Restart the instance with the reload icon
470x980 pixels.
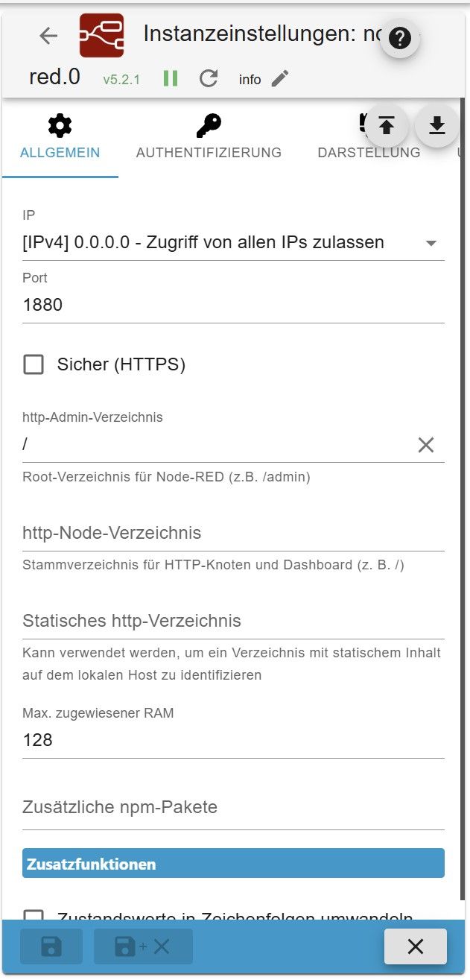[209, 78]
